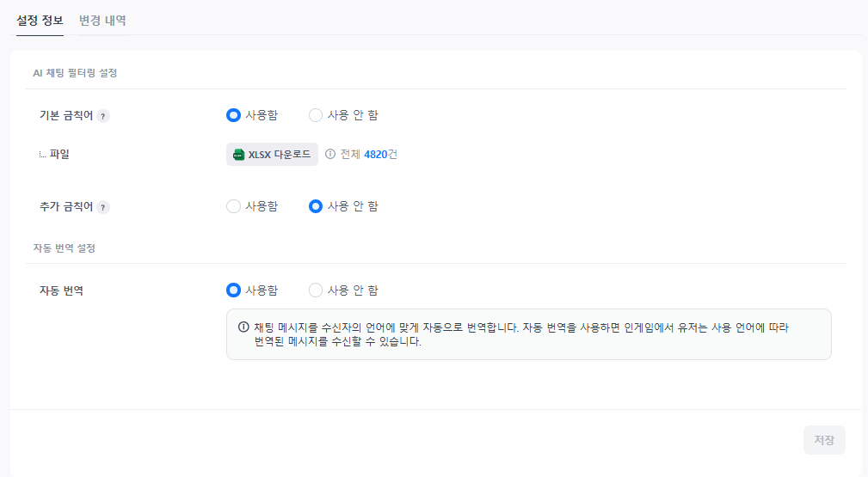Click the 4820건 total count link
The height and width of the screenshot is (477, 868).
click(380, 155)
